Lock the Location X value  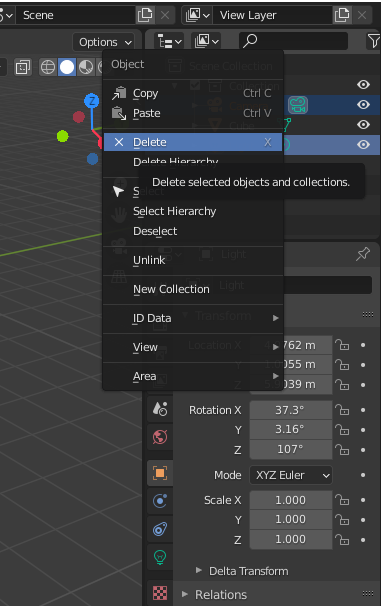[x=342, y=345]
